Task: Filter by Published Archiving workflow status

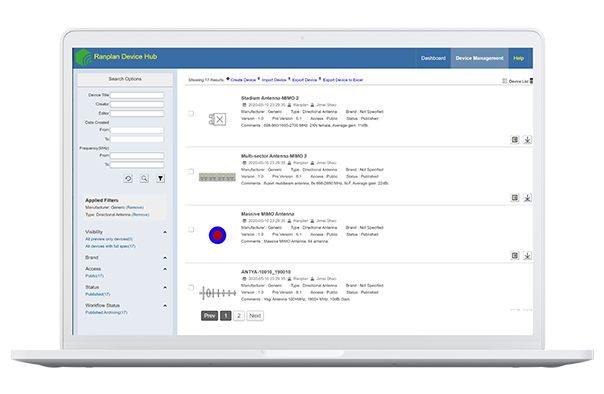Action: [x=106, y=312]
